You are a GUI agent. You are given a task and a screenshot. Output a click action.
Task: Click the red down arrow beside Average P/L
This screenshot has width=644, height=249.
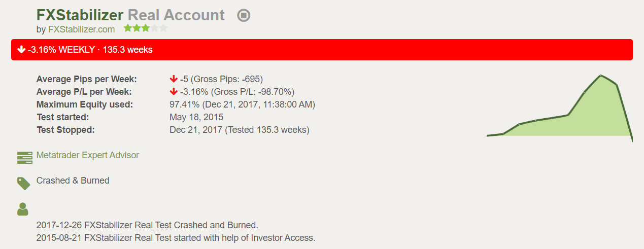click(x=174, y=92)
